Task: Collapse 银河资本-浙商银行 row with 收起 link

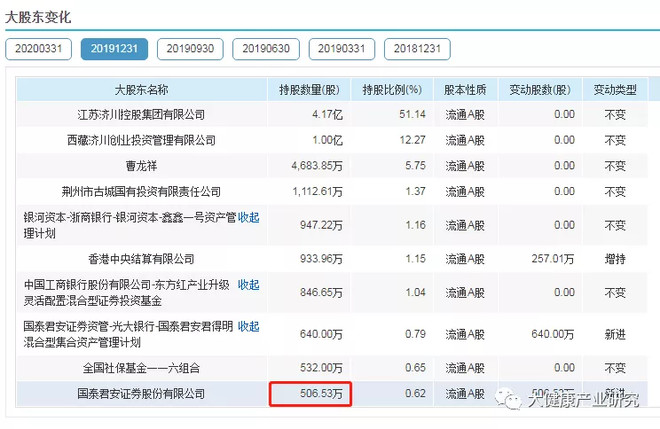Action: [248, 217]
